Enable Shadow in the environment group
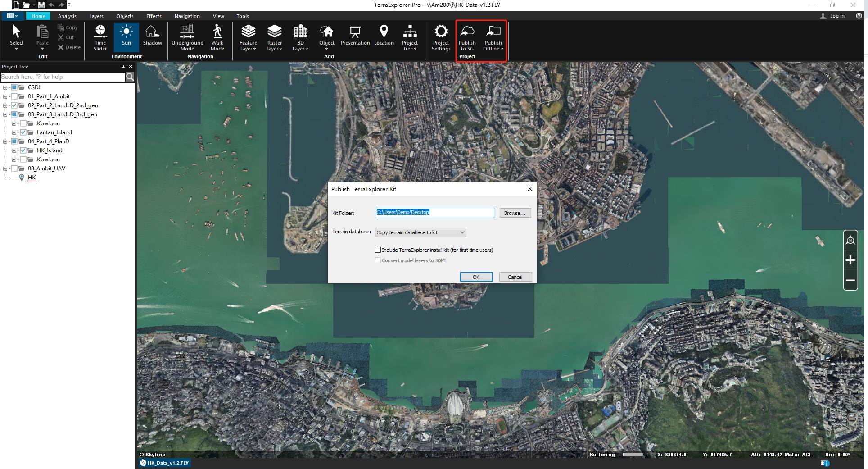The height and width of the screenshot is (469, 868). [x=152, y=36]
